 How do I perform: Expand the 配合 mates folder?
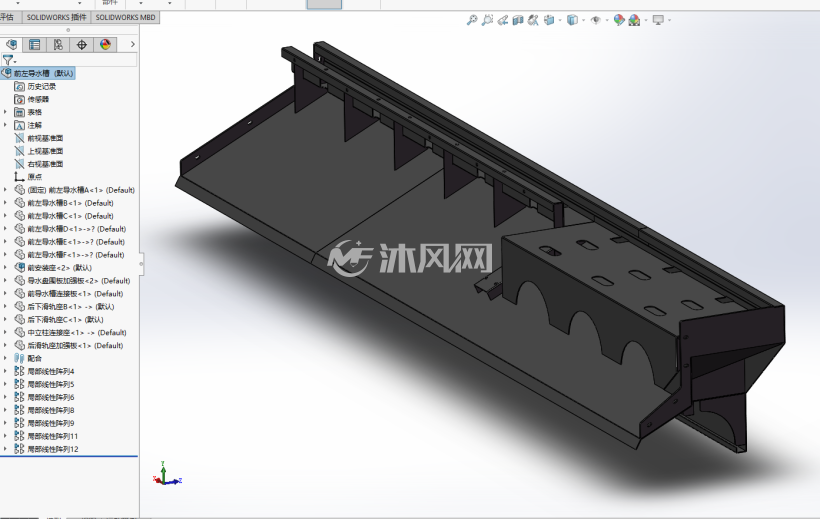click(6, 358)
